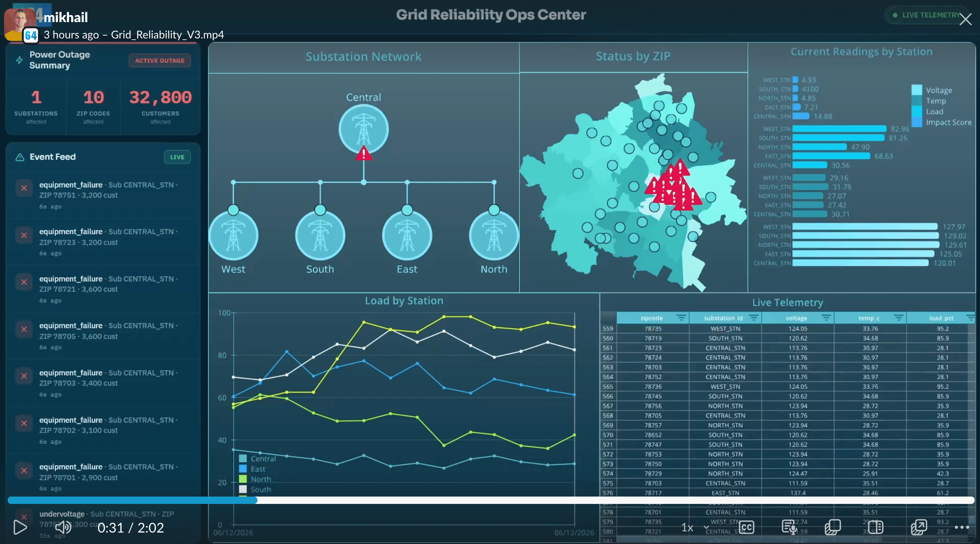Image resolution: width=980 pixels, height=544 pixels.
Task: Open video in pop-out window
Action: point(919,527)
